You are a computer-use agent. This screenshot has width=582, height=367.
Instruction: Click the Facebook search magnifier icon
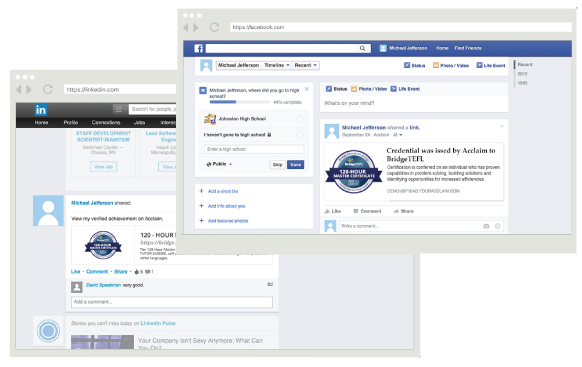point(362,48)
